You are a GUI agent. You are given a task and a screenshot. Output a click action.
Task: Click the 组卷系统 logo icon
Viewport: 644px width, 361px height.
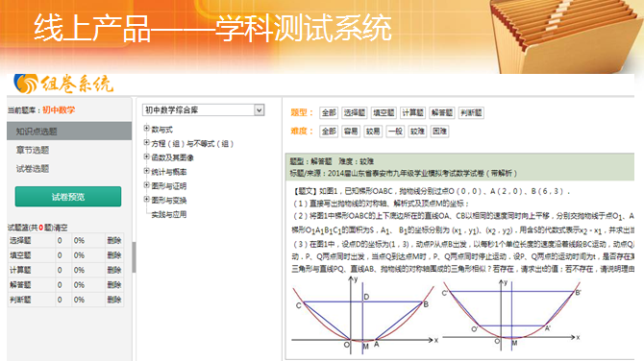pyautogui.click(x=26, y=84)
